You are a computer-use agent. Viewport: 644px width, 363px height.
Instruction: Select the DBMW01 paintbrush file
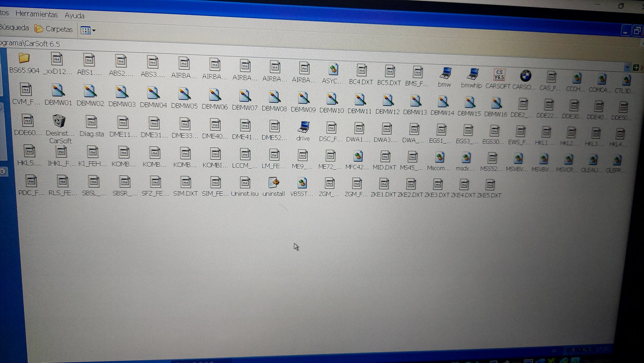tap(58, 91)
